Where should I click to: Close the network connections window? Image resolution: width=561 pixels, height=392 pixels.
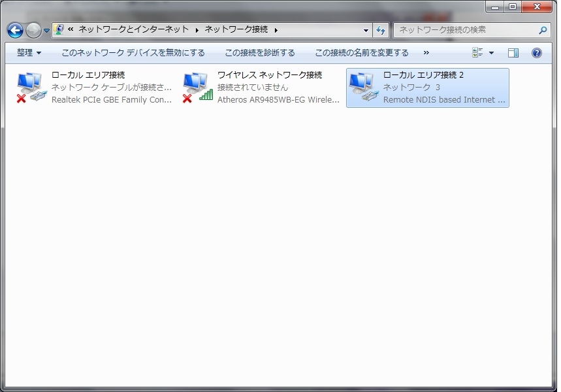pos(537,7)
